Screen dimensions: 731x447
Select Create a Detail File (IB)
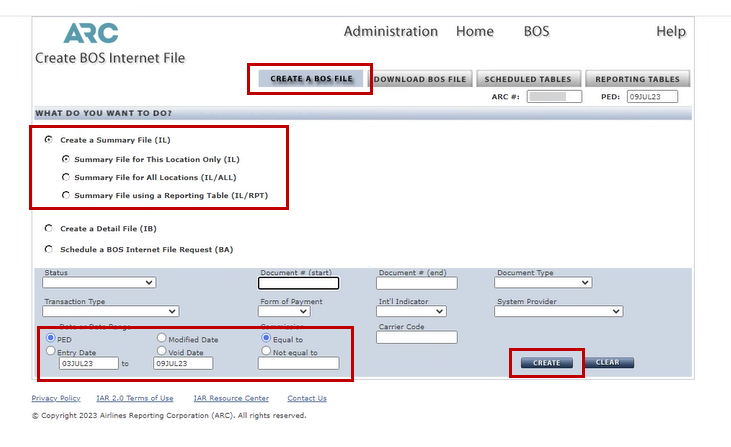point(49,229)
